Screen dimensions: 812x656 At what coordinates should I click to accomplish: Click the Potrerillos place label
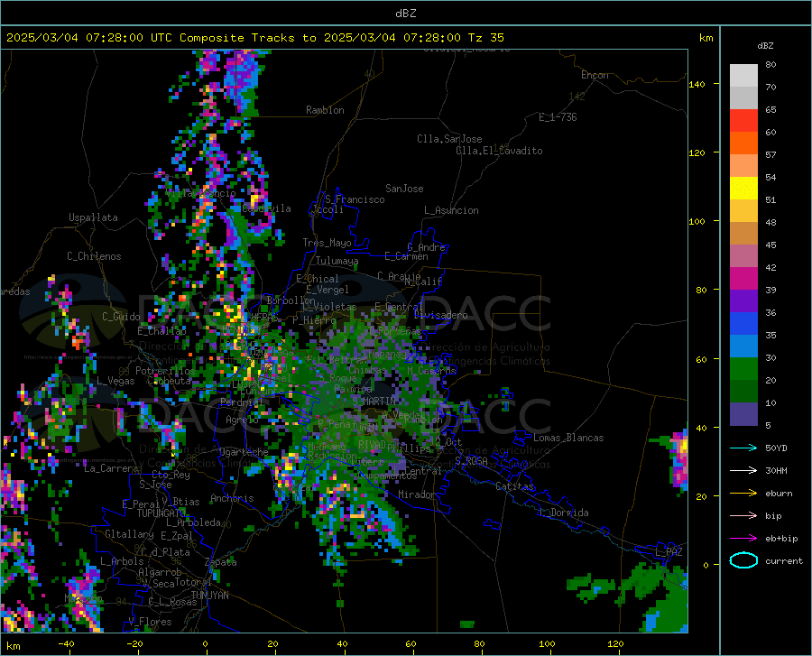[x=165, y=371]
